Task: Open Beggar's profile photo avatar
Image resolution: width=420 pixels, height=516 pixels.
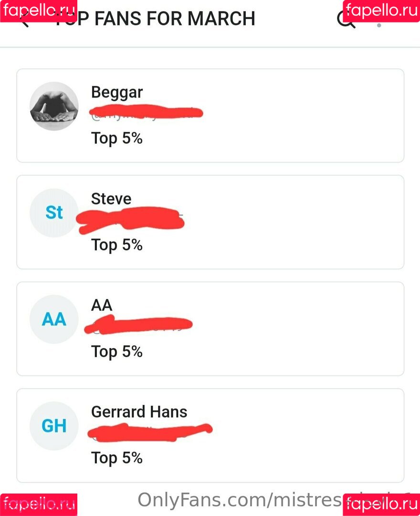Action: pyautogui.click(x=54, y=106)
